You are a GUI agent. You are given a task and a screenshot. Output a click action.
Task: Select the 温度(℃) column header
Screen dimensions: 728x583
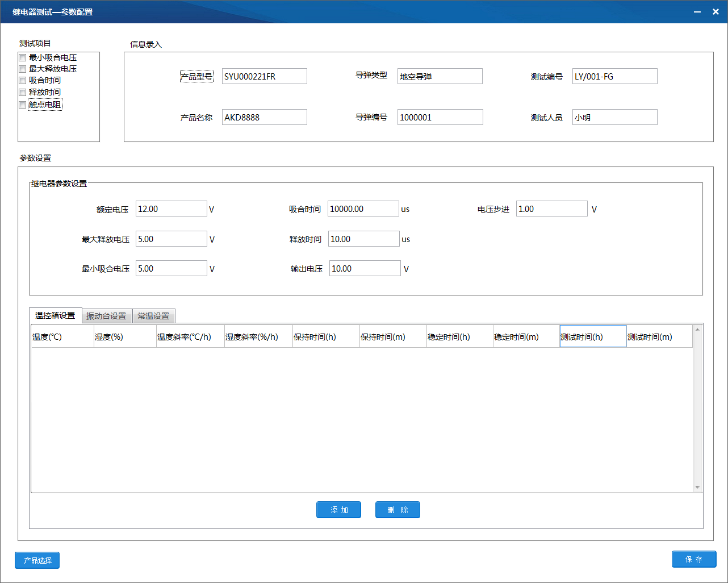pyautogui.click(x=62, y=336)
